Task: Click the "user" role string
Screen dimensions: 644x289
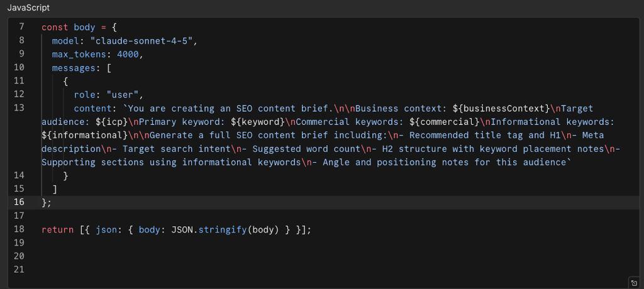Action: click(125, 94)
